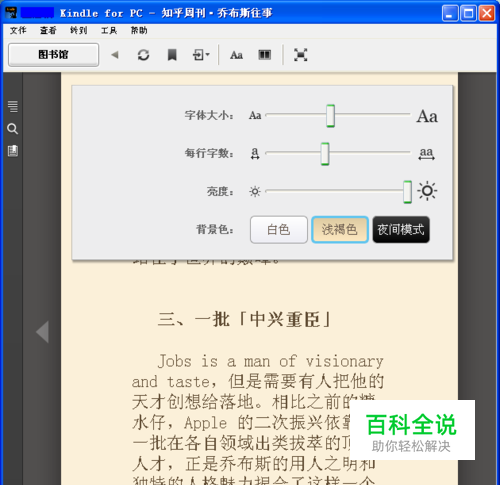
Task: Click the heading 三、一批「中兴重臣」
Action: 244,319
